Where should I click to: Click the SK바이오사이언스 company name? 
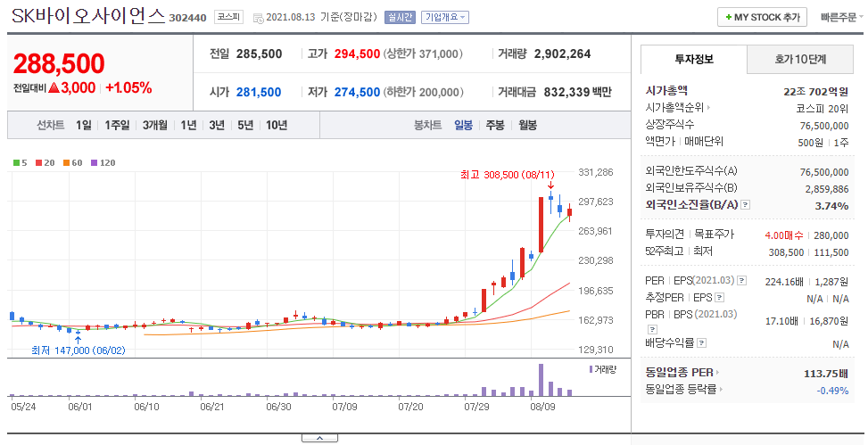tap(88, 16)
